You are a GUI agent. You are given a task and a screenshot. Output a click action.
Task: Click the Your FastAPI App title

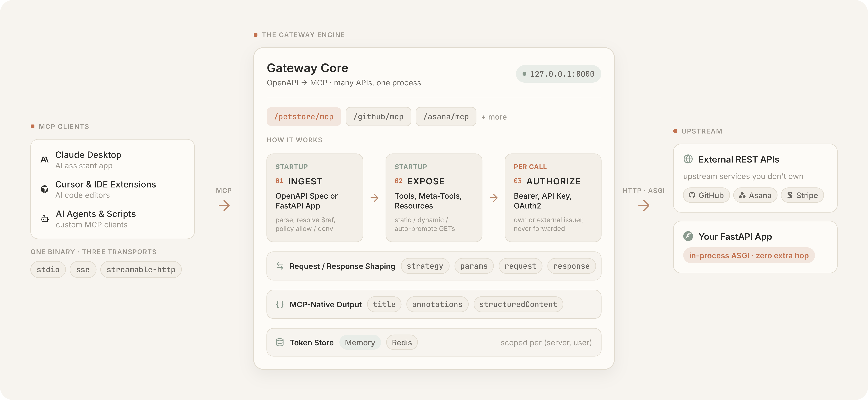pos(735,236)
